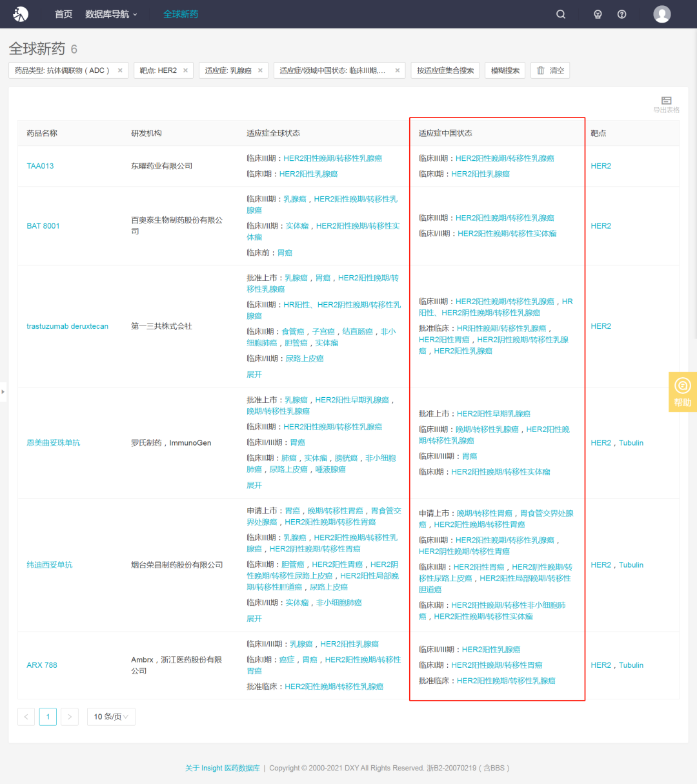Remove the 药品类型 ADC filter tag
Screen dimensions: 697x784
pos(120,70)
